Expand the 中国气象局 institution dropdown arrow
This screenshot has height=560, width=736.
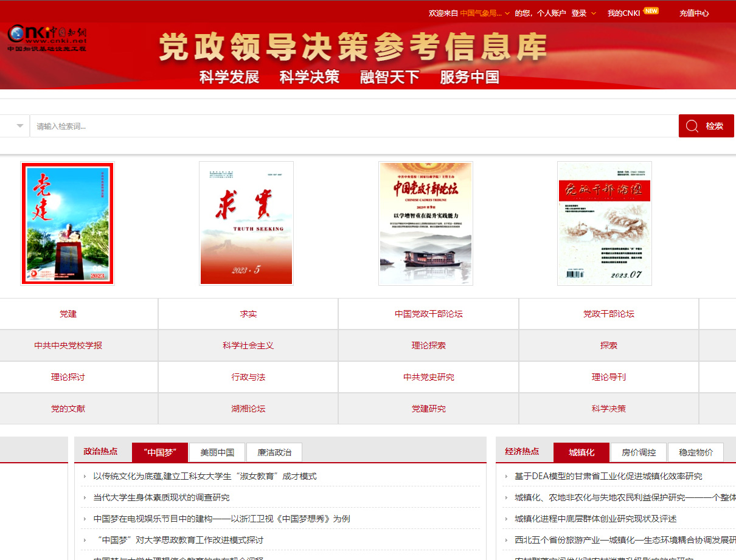pos(507,13)
